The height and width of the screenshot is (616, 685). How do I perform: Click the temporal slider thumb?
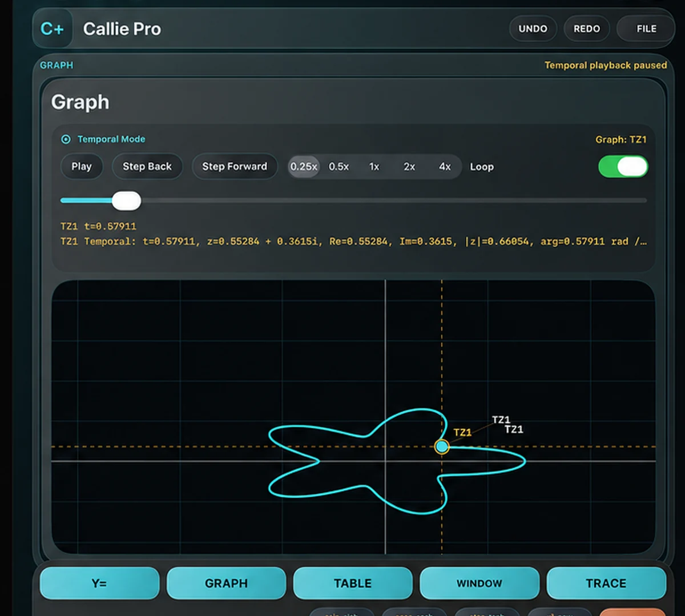click(126, 200)
